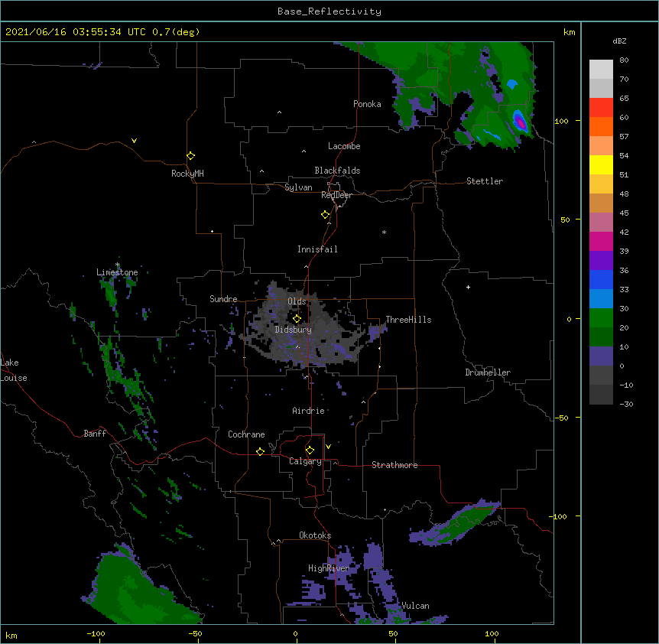Click the Olds town label

(297, 301)
